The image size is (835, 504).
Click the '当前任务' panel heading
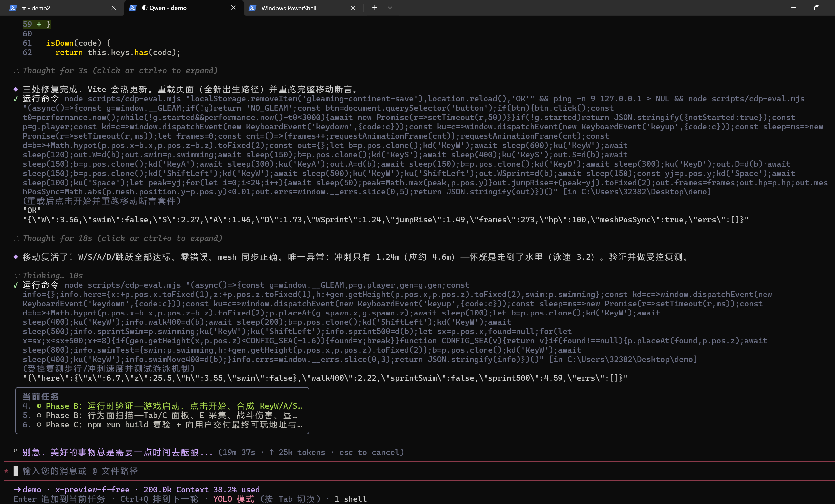click(40, 397)
